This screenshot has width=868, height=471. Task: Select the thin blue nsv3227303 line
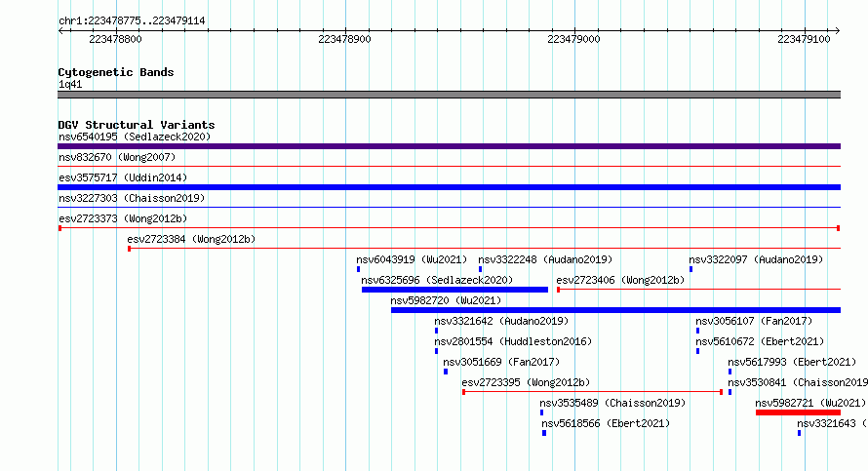[449, 207]
